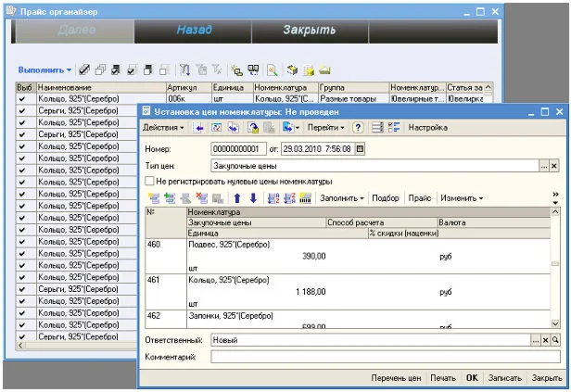The height and width of the screenshot is (392, 571).
Task: Click the move row up blue arrow
Action: click(x=236, y=198)
